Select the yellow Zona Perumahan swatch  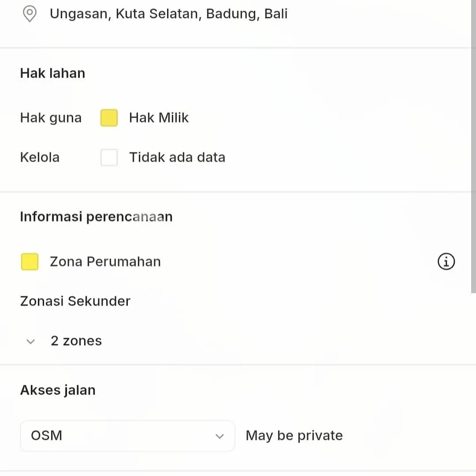pyautogui.click(x=30, y=261)
